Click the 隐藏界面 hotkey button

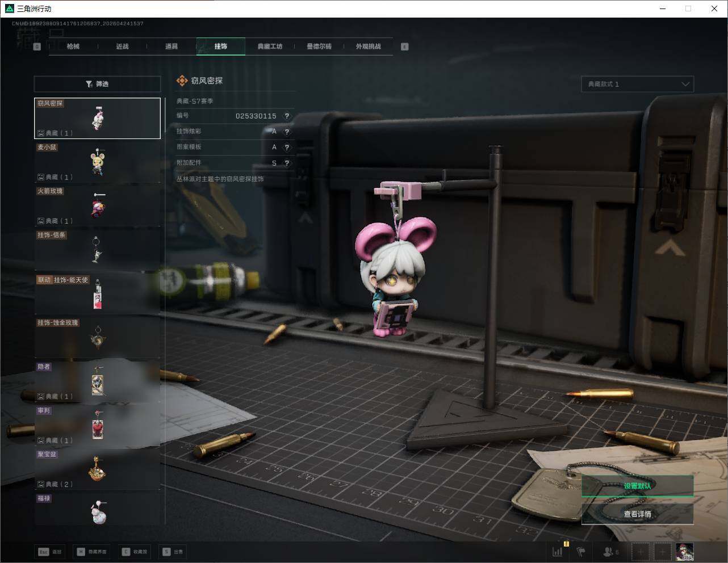[x=92, y=552]
